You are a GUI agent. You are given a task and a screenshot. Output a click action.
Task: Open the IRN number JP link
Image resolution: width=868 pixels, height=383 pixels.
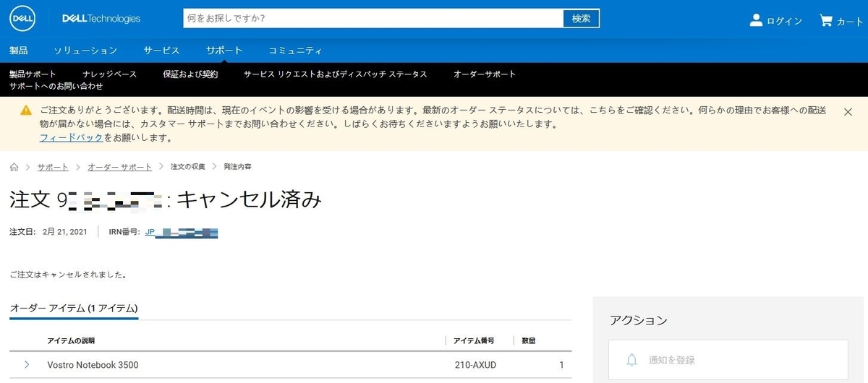[x=182, y=233]
